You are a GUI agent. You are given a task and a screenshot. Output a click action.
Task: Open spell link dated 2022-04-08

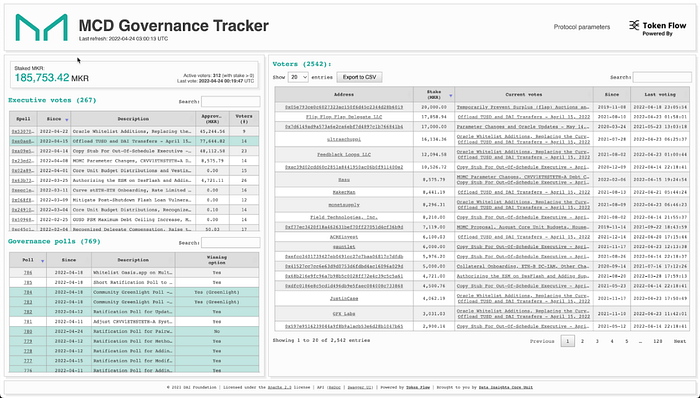point(23,161)
